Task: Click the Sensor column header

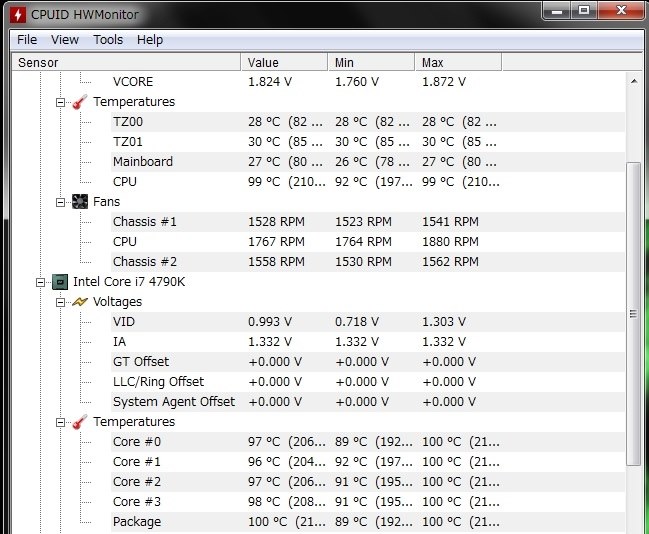Action: 126,63
